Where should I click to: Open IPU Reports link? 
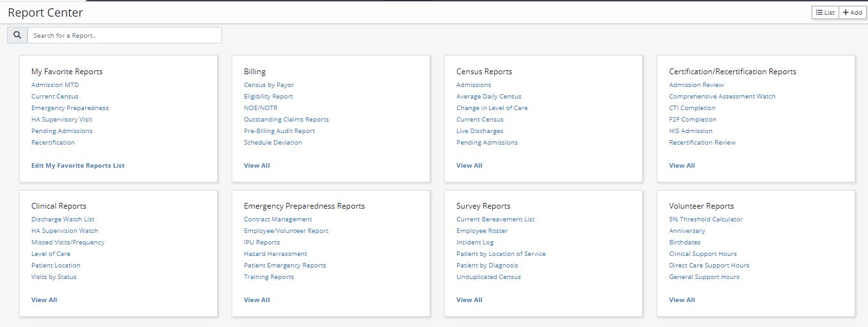(262, 243)
